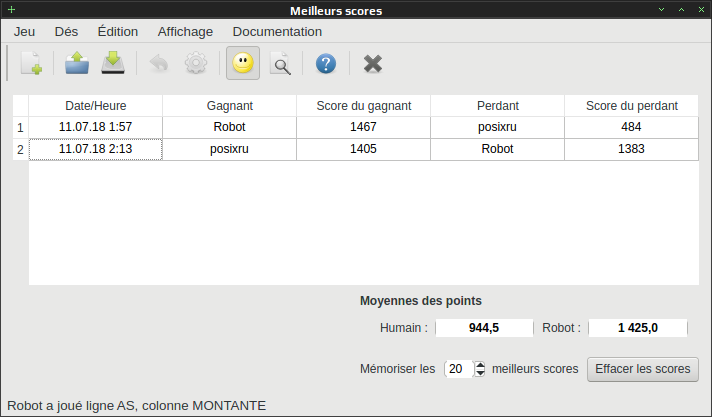The image size is (712, 417).
Task: Click the magnifier preview document icon
Action: pos(280,63)
